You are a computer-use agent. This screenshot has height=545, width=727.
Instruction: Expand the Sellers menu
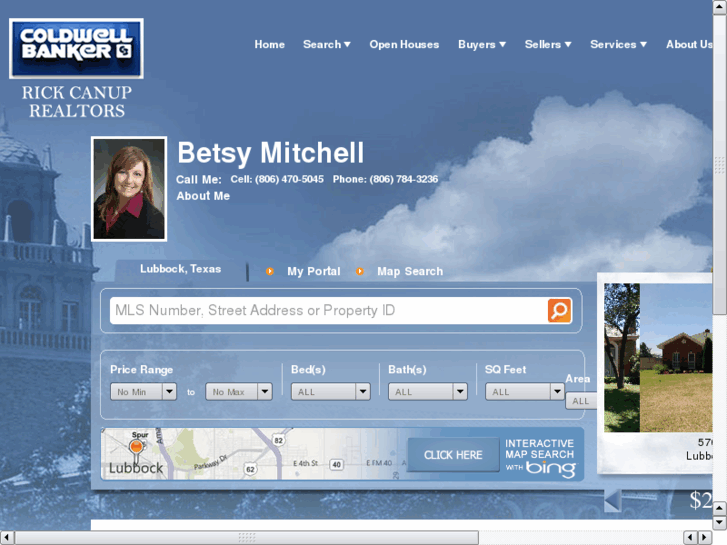click(x=548, y=45)
